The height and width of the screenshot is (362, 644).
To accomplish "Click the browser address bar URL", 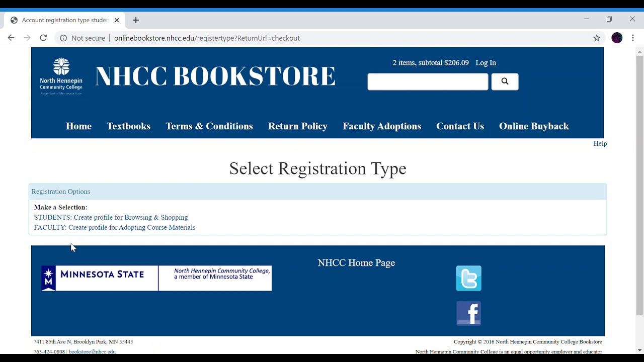I will coord(207,38).
